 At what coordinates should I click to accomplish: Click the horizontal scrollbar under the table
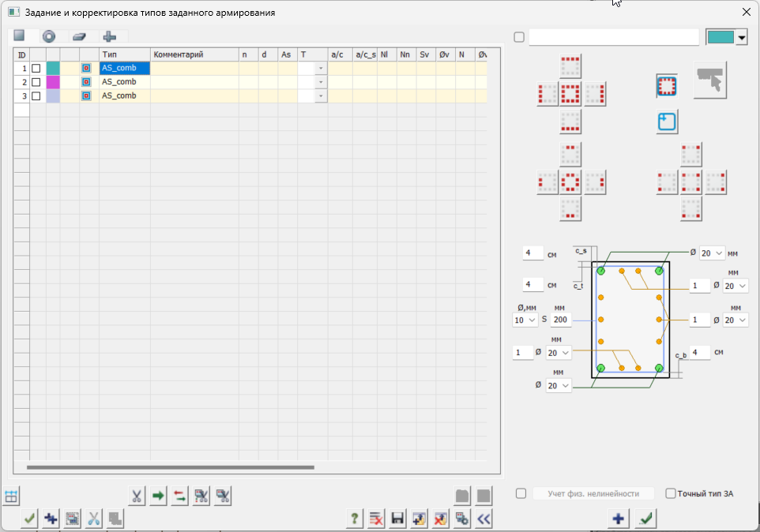pyautogui.click(x=171, y=467)
